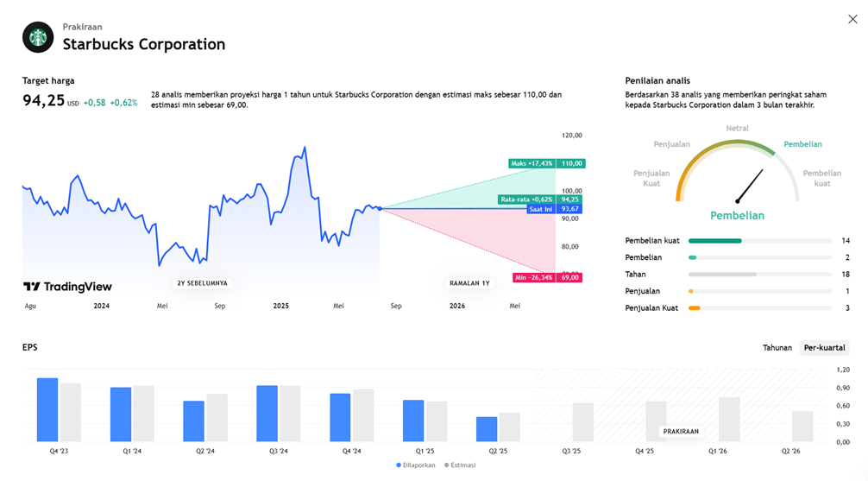
Task: Click the count 18 next to Tahan
Action: click(x=846, y=275)
